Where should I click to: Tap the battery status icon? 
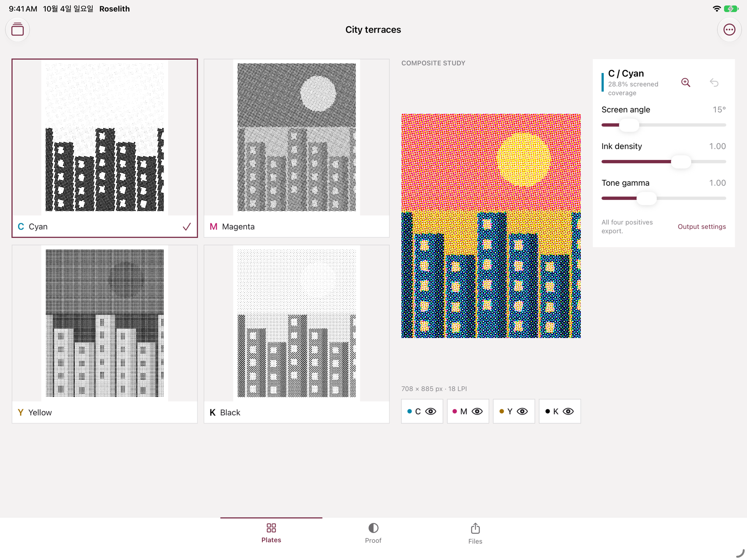click(x=731, y=8)
